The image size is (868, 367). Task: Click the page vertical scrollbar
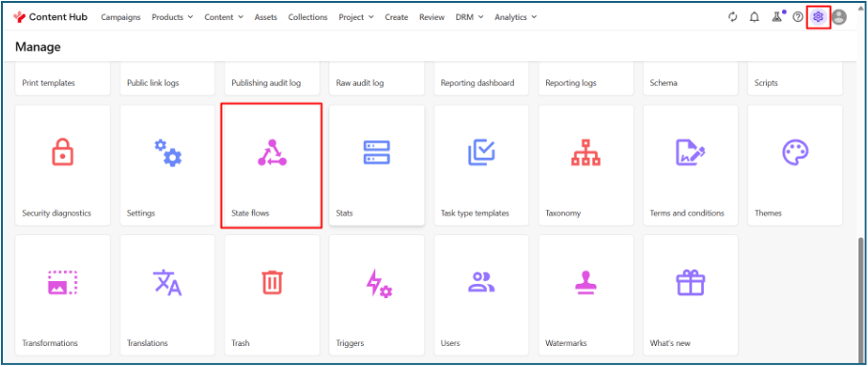click(859, 299)
